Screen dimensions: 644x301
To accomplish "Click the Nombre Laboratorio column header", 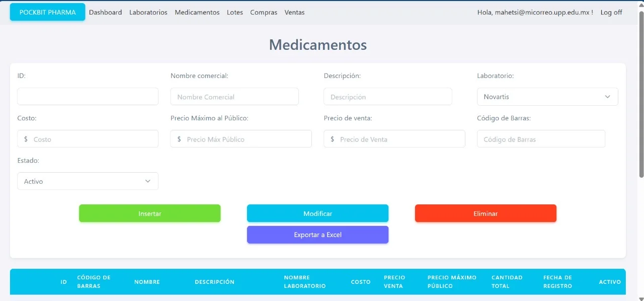I will point(304,282).
